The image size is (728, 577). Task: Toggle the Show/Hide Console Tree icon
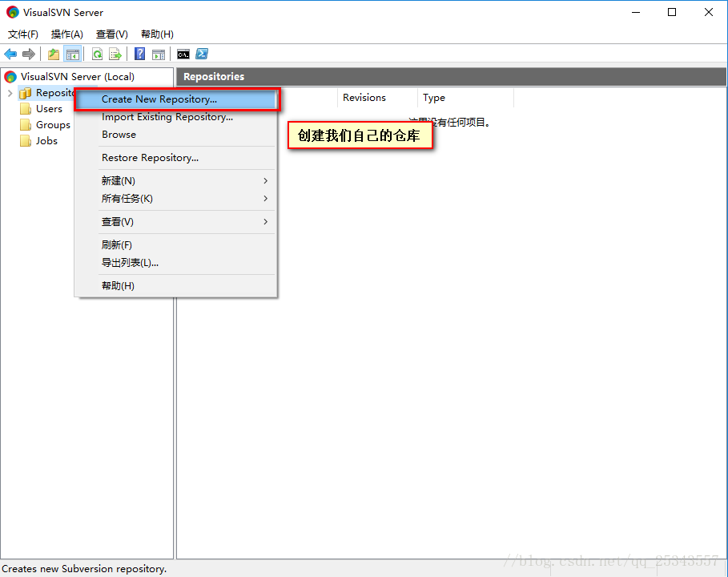click(x=73, y=54)
